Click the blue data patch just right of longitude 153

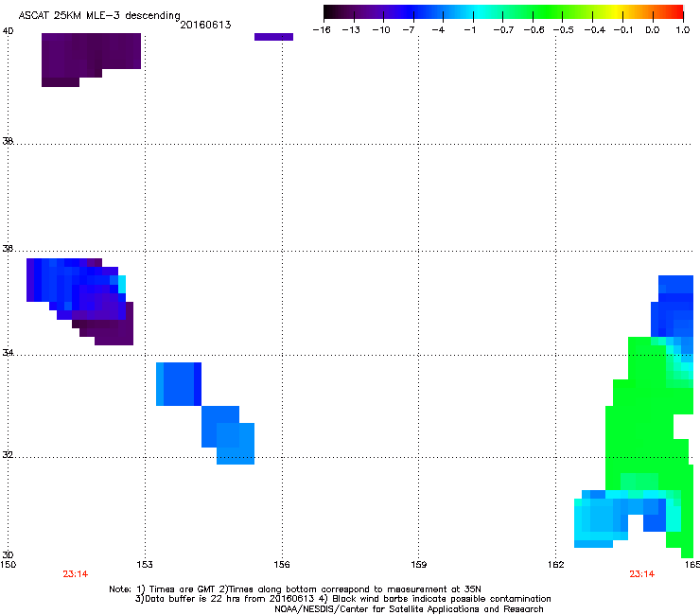(179, 384)
